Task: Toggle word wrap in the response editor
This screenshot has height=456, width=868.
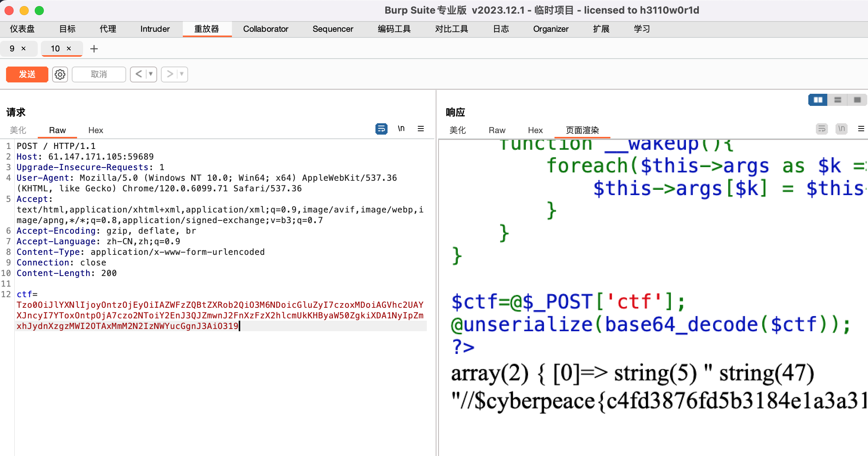Action: (822, 129)
